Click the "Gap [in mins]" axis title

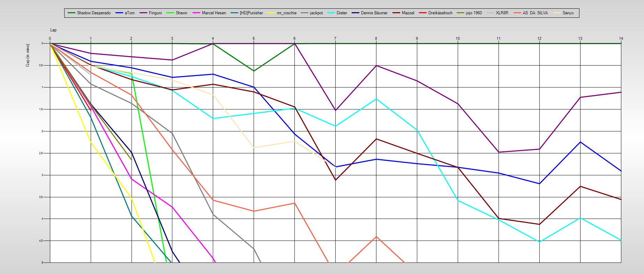(x=28, y=55)
